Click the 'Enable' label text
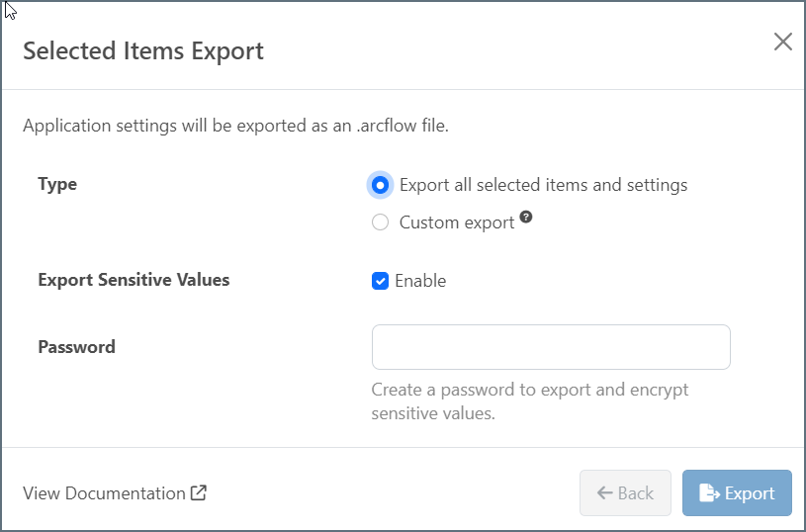Image resolution: width=806 pixels, height=532 pixels. [420, 281]
